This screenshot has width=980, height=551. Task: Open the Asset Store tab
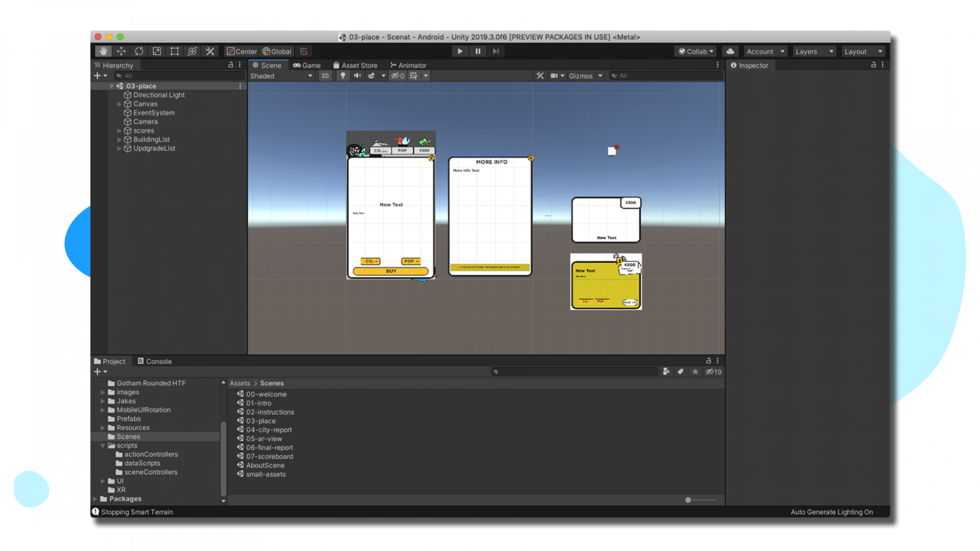(355, 66)
